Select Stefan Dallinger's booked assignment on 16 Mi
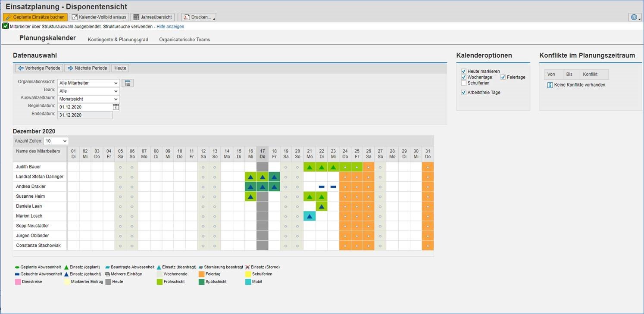Viewport: 644px width, 314px height. (250, 177)
